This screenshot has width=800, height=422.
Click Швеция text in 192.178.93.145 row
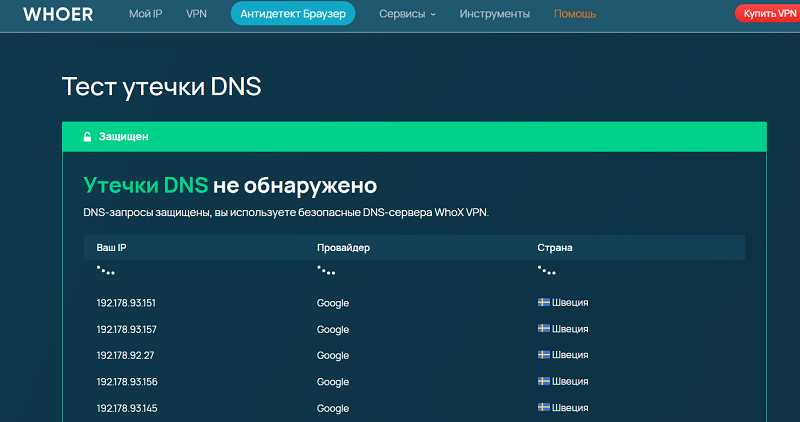tap(570, 408)
